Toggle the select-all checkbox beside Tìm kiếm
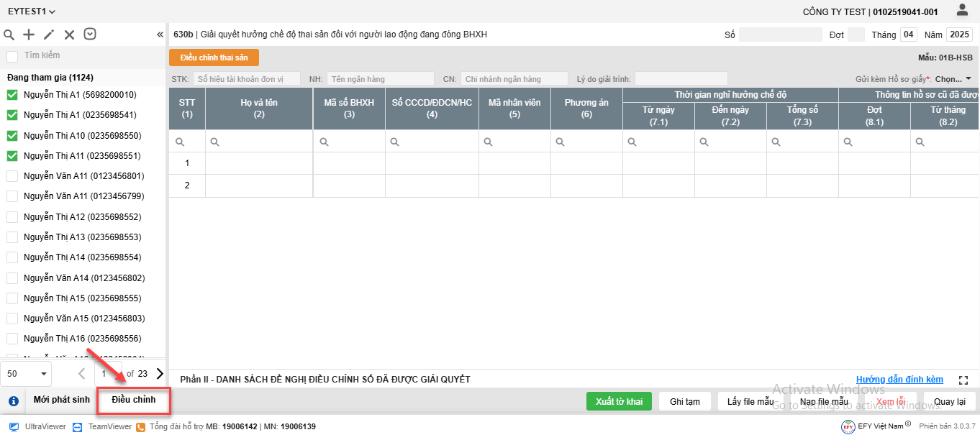This screenshot has height=435, width=980. 12,56
